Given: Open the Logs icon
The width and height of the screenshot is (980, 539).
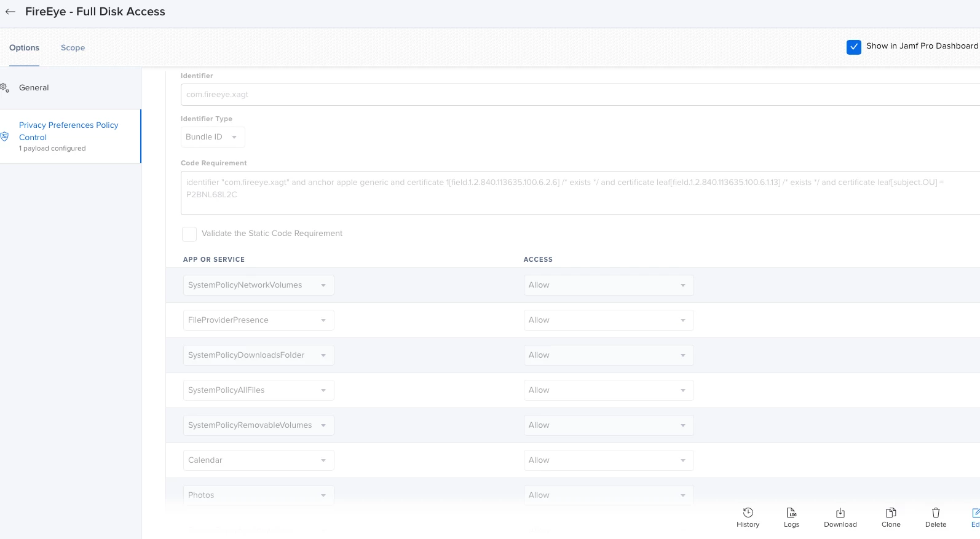Looking at the screenshot, I should [791, 513].
